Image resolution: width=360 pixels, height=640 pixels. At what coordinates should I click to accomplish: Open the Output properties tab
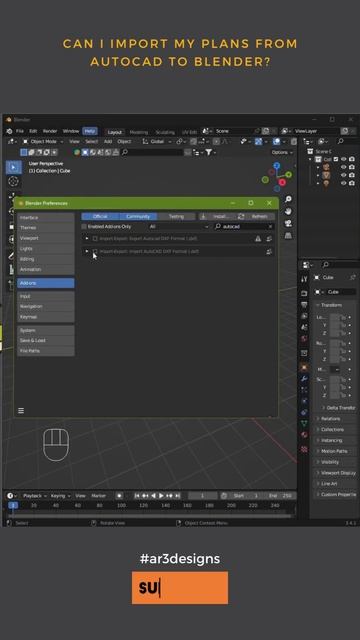[304, 304]
